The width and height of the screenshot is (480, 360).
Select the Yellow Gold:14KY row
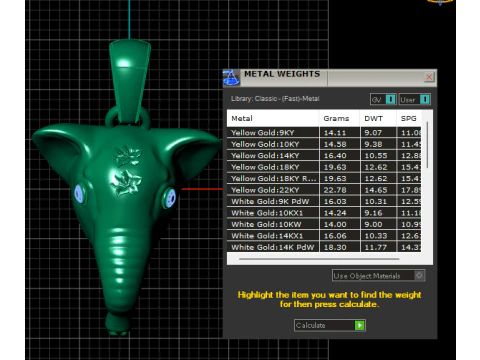point(324,156)
